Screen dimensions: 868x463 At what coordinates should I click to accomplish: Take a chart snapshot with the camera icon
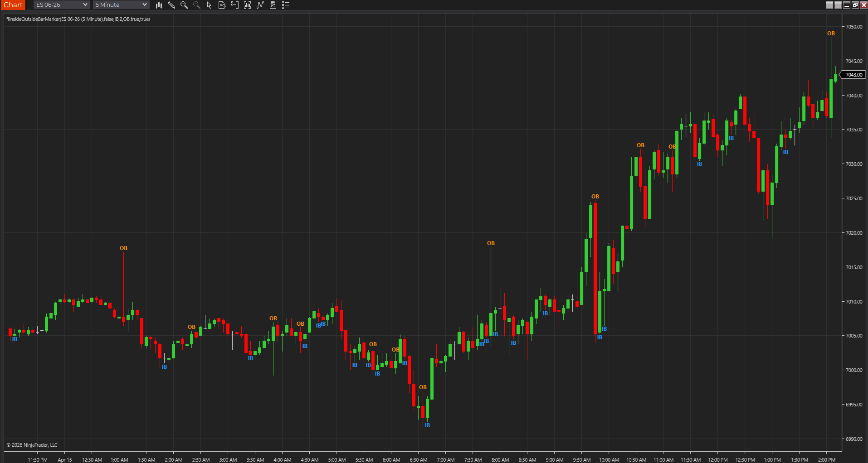[273, 5]
